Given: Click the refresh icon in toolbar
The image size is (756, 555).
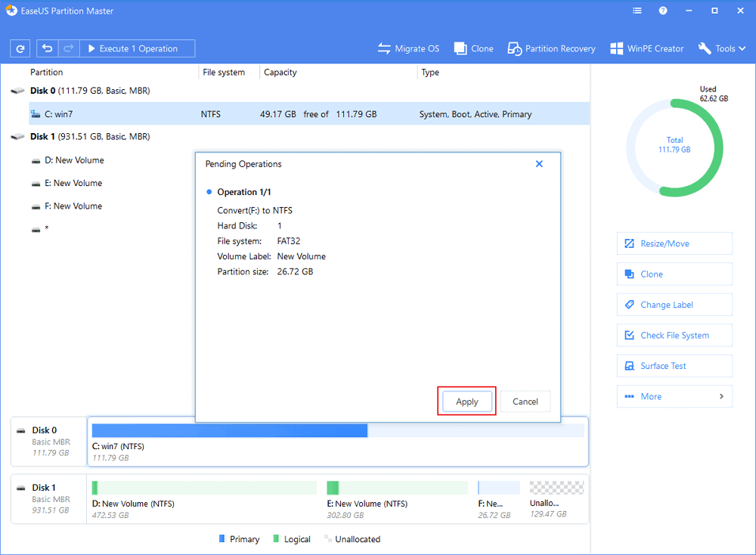Looking at the screenshot, I should (20, 48).
